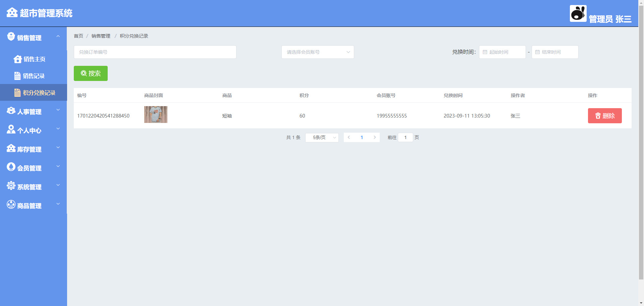Screen dimensions: 644x306
Task: Click the 编号 column header
Action: pyautogui.click(x=82, y=95)
